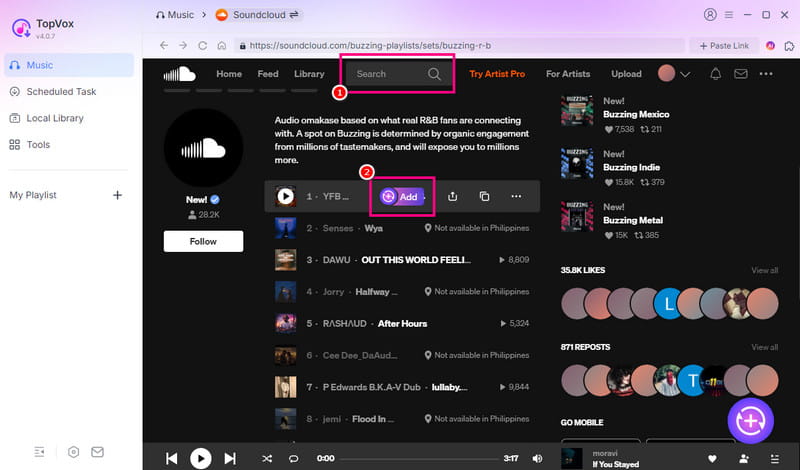Open the play queue icon
Viewport: 800px width, 470px height.
pyautogui.click(x=774, y=458)
